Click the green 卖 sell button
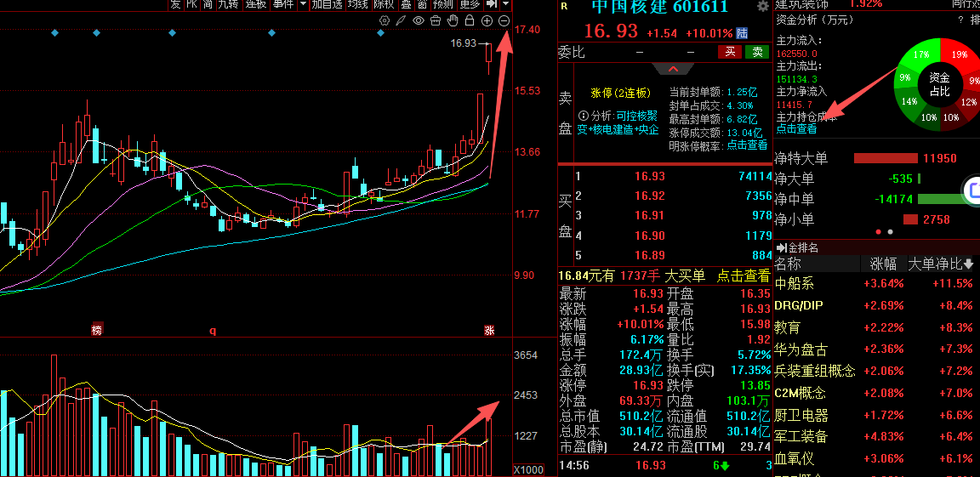The height and width of the screenshot is (477, 980). [x=757, y=52]
